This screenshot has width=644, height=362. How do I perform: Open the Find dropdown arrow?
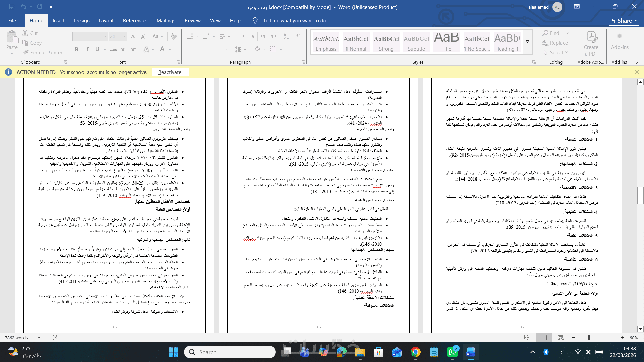point(568,33)
